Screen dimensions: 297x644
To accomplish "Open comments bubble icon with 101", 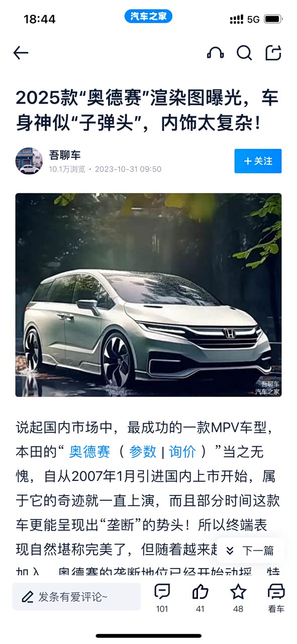I will click(x=162, y=592).
